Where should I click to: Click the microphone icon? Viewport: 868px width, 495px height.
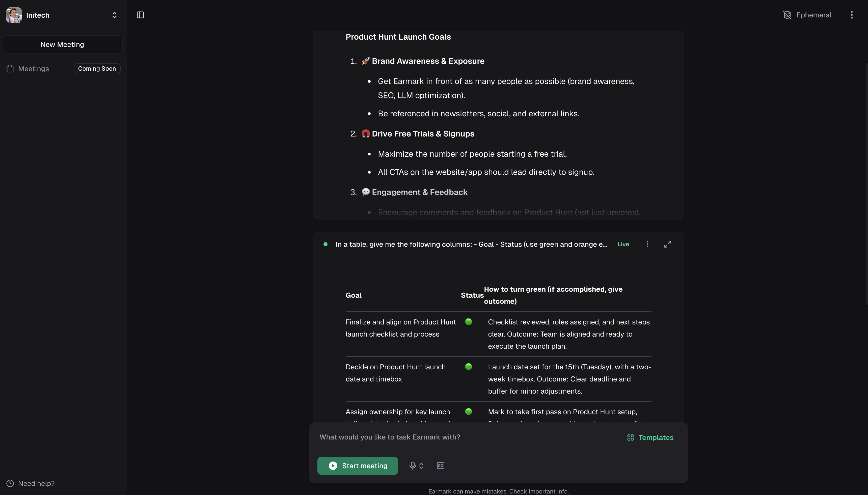[412, 465]
